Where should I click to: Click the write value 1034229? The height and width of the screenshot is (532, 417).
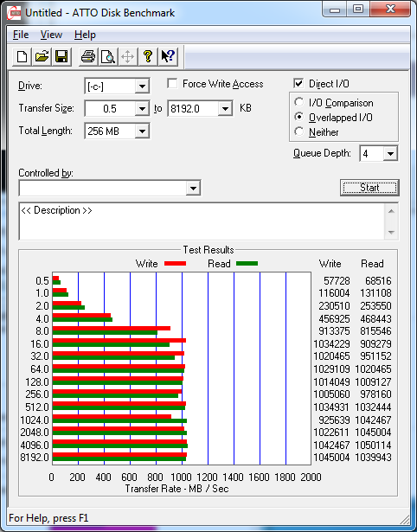(331, 344)
